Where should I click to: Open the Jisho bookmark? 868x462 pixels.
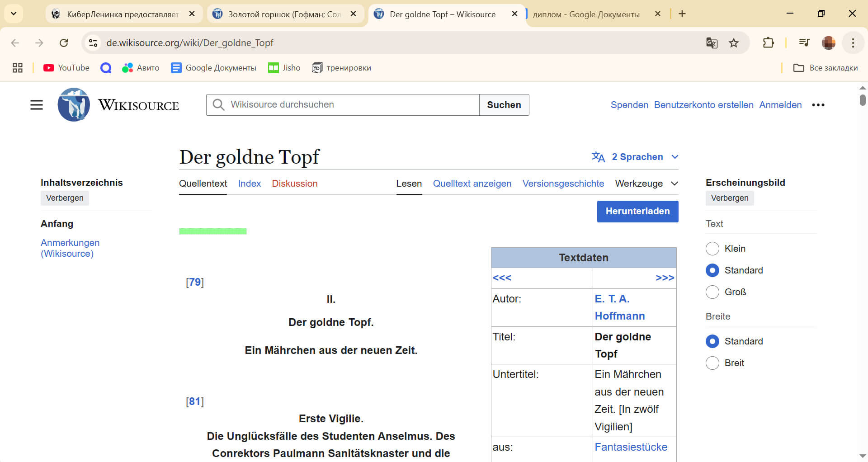click(284, 68)
